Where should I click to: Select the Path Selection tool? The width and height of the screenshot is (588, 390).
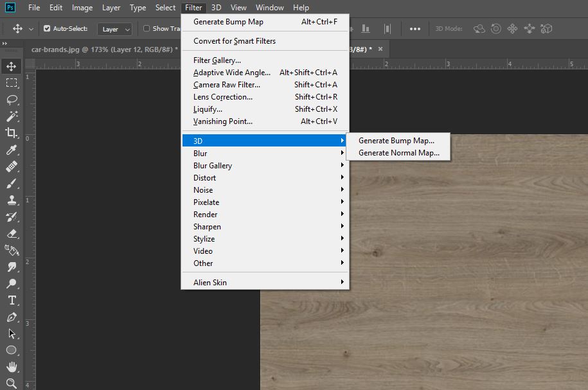[12, 333]
